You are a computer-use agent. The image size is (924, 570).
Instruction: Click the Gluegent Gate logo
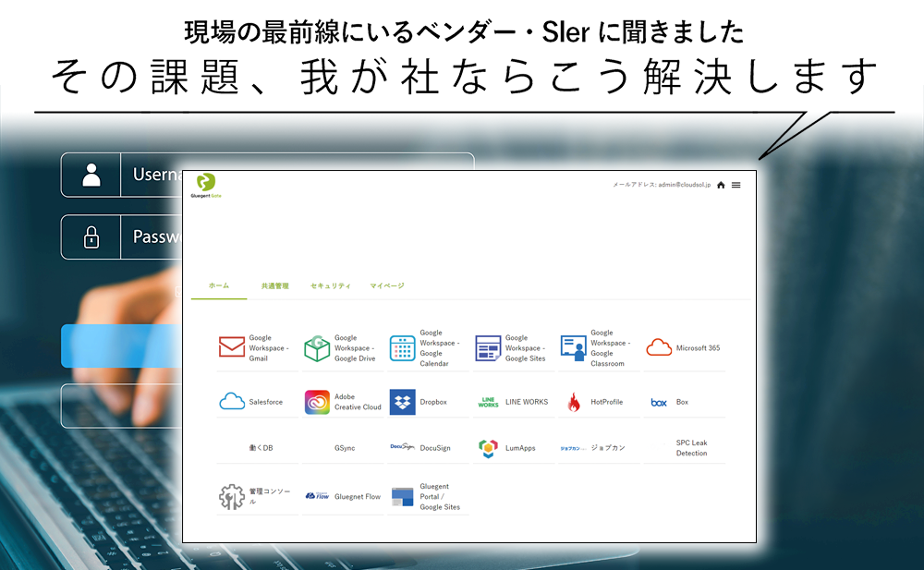coord(206,185)
